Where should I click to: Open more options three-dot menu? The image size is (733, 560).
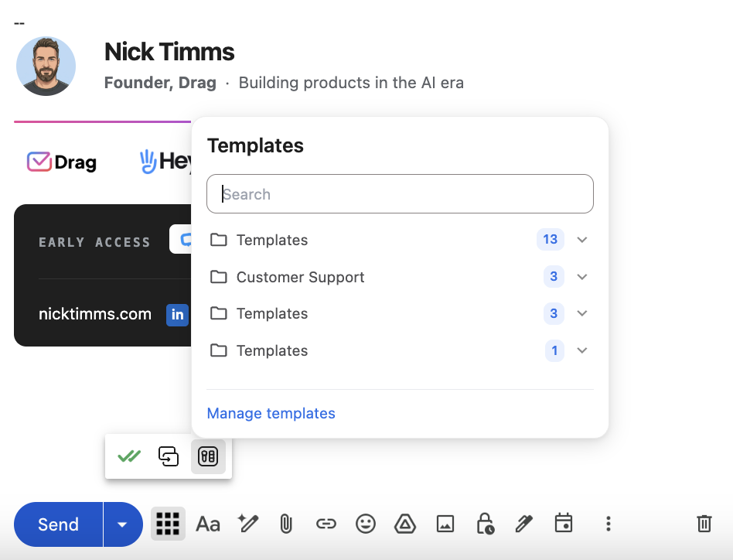609,524
